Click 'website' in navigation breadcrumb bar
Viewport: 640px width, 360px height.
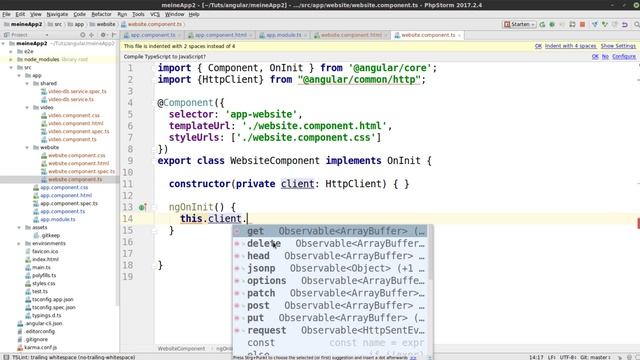pyautogui.click(x=106, y=24)
